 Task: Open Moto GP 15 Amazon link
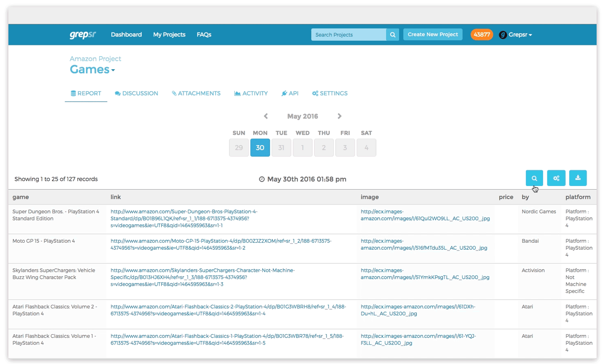pos(221,244)
